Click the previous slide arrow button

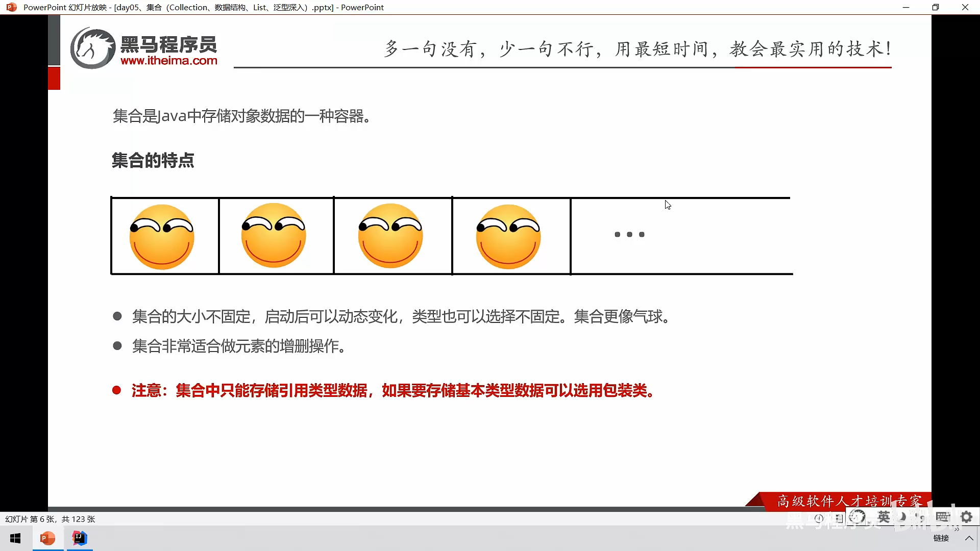[x=819, y=518]
